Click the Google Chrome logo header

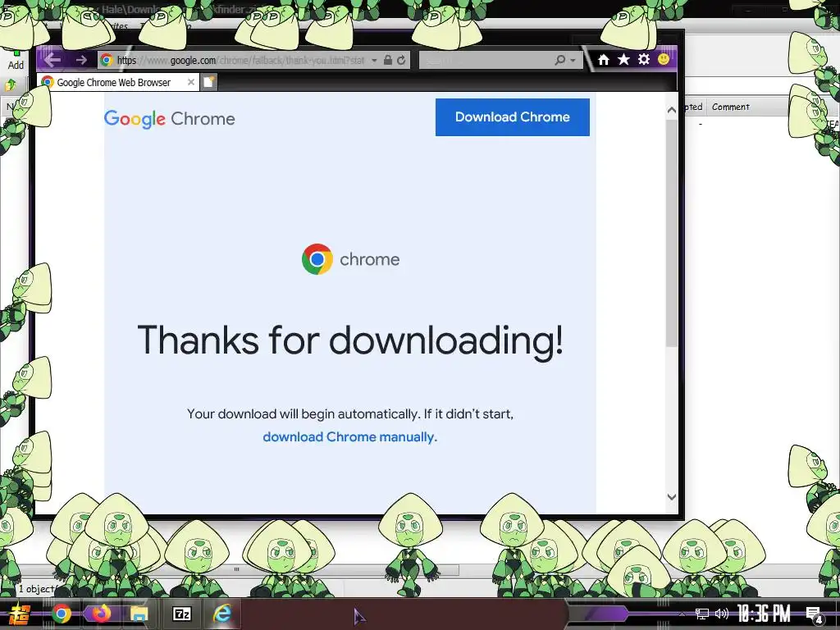(169, 118)
